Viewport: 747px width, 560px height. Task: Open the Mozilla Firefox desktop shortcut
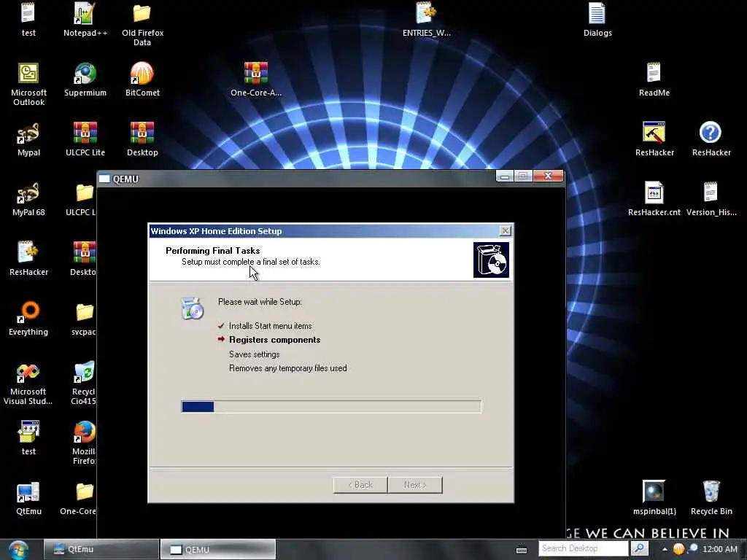85,443
